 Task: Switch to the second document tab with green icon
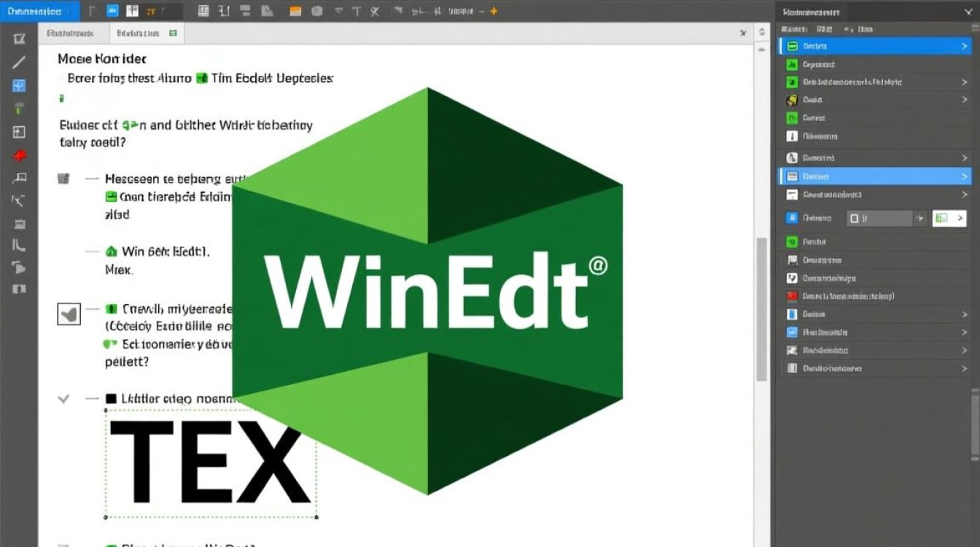[x=147, y=34]
